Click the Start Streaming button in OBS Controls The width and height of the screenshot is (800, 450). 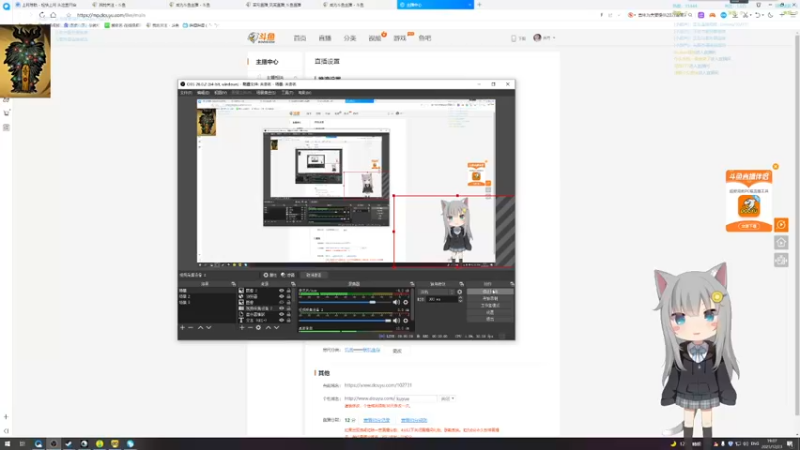click(x=490, y=291)
